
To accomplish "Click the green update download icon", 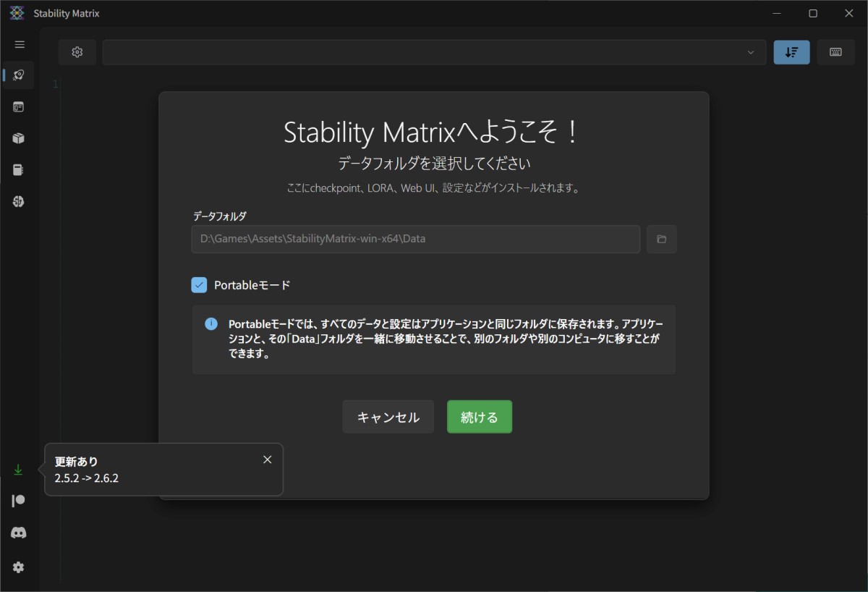I will click(x=19, y=470).
